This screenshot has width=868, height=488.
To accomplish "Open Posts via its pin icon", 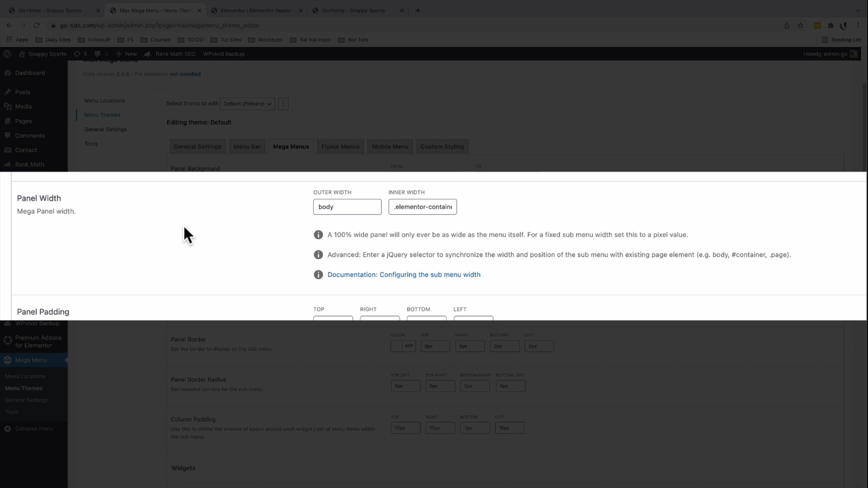I will tap(8, 92).
